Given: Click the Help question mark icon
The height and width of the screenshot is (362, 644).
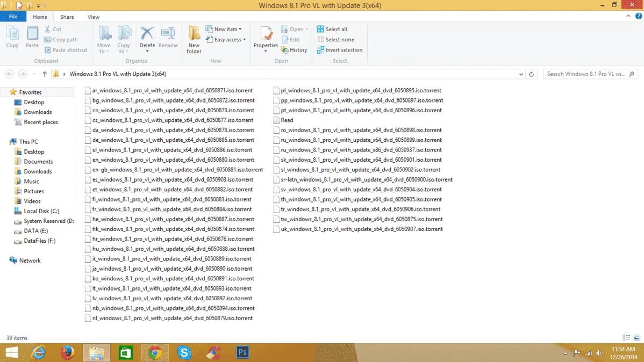Looking at the screenshot, I should tap(638, 17).
